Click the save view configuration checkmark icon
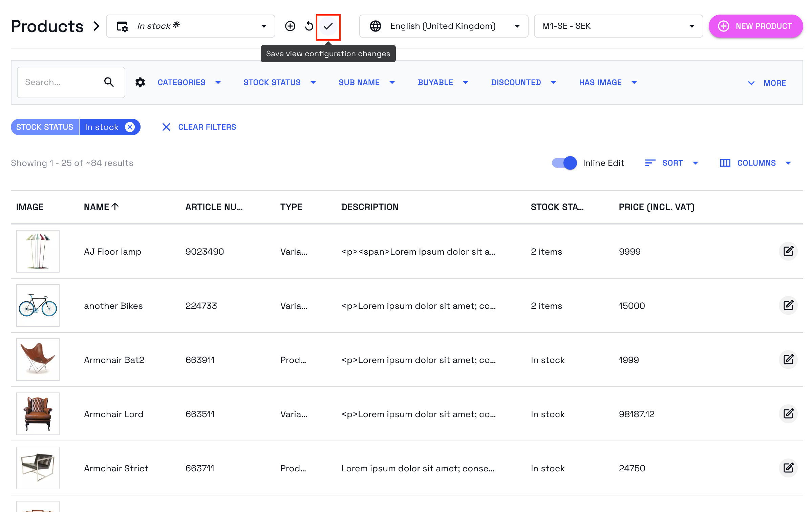 tap(328, 26)
